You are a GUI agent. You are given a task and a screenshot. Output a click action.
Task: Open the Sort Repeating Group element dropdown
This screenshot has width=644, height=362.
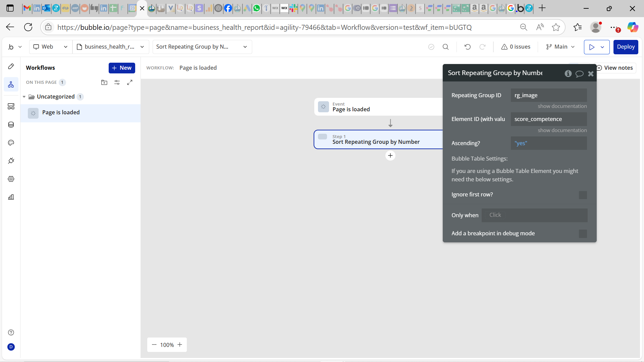coord(202,47)
